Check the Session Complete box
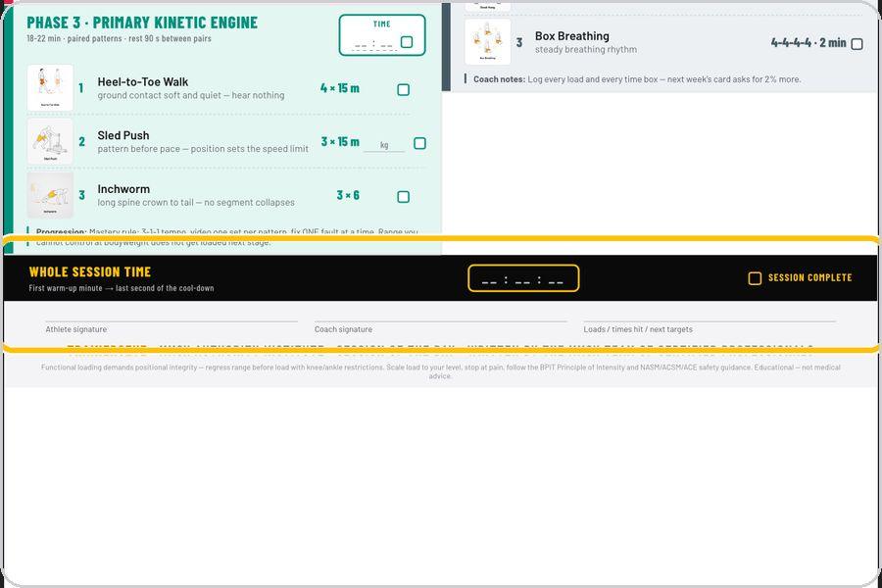Screen dimensions: 882x588 (x=755, y=278)
